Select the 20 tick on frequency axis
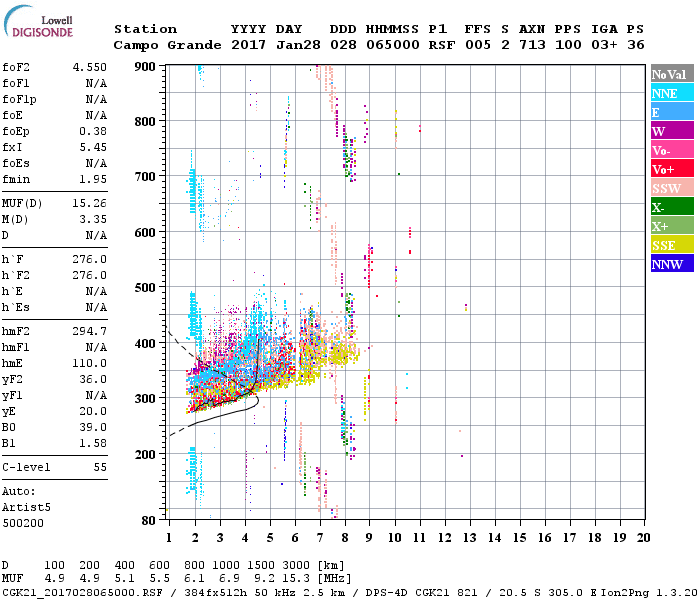The image size is (700, 600). click(x=643, y=538)
